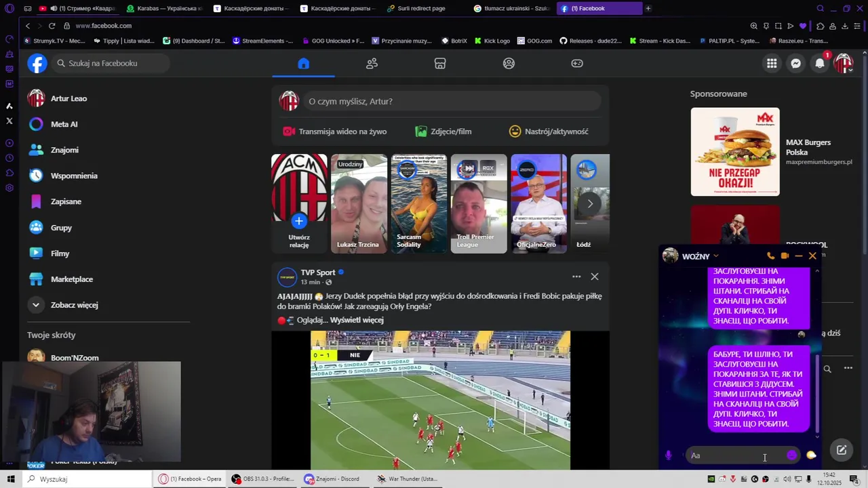Click the Szukaj na Facebooku search field
Image resolution: width=868 pixels, height=488 pixels.
[111, 63]
